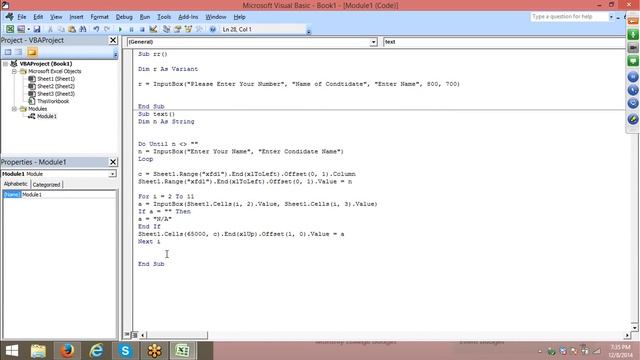Image resolution: width=640 pixels, height=360 pixels.
Task: Click the (Name) property value Module1
Action: point(68,195)
